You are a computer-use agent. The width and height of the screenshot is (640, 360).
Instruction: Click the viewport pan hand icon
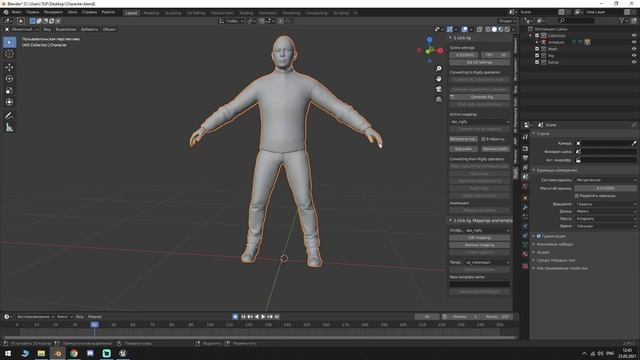pyautogui.click(x=439, y=78)
